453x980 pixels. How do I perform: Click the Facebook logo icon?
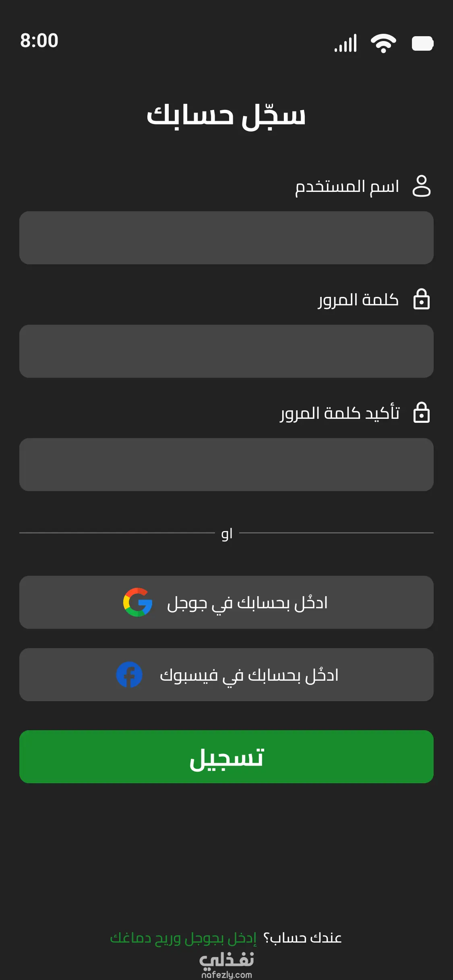129,675
